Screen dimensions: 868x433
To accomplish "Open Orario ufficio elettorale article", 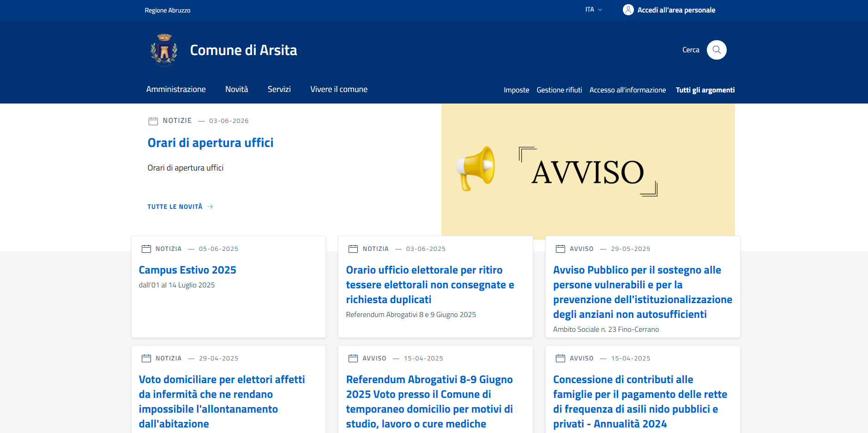I will [x=430, y=285].
